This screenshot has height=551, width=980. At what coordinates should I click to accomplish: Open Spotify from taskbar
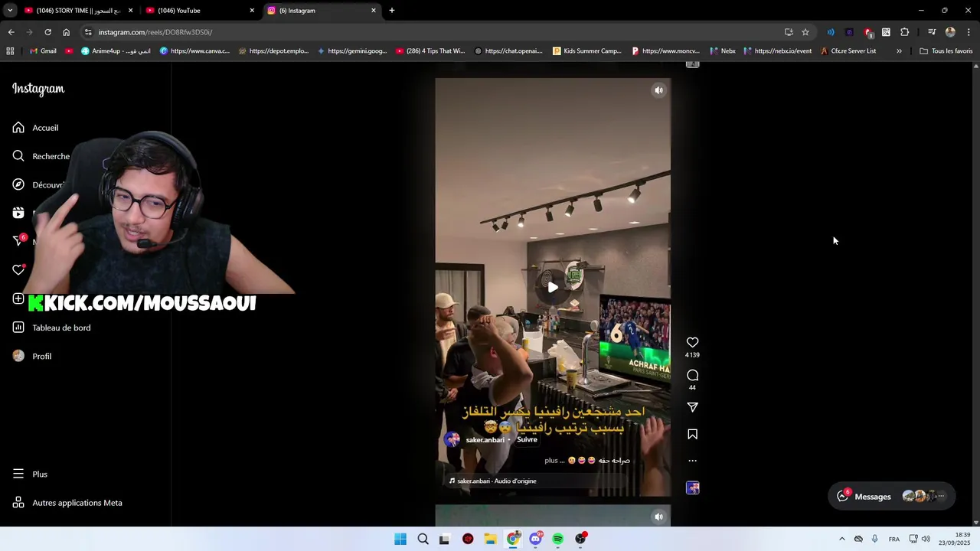558,539
